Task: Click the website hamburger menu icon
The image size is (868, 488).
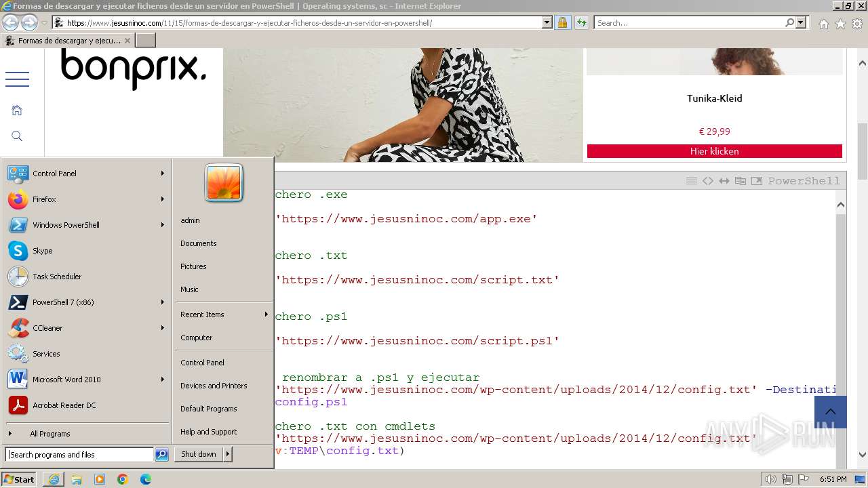Action: [x=17, y=79]
